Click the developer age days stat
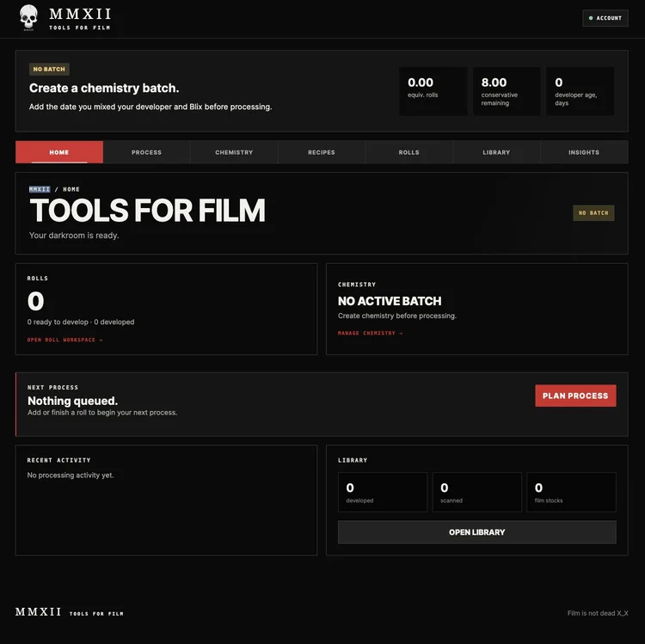 coord(580,91)
